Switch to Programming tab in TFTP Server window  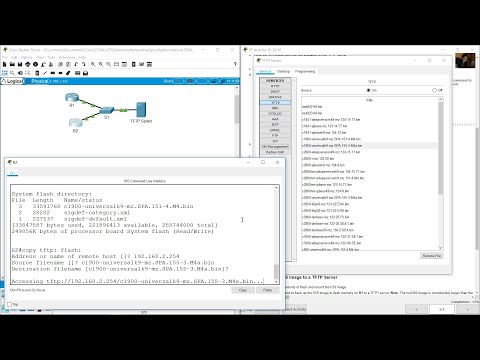click(305, 71)
